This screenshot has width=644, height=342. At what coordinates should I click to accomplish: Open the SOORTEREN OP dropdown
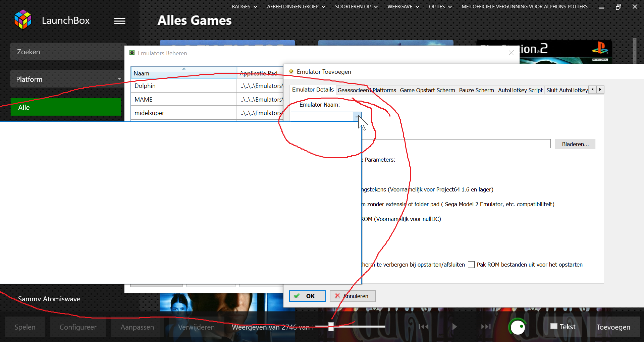coord(356,7)
